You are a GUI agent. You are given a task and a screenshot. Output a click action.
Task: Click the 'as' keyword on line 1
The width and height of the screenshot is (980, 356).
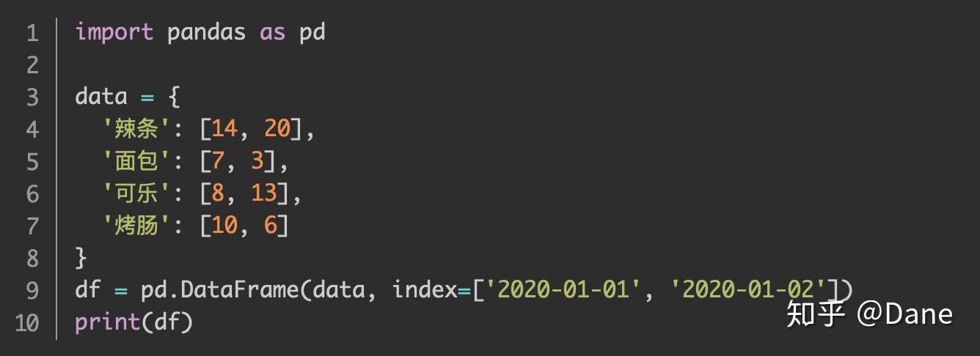coord(272,33)
